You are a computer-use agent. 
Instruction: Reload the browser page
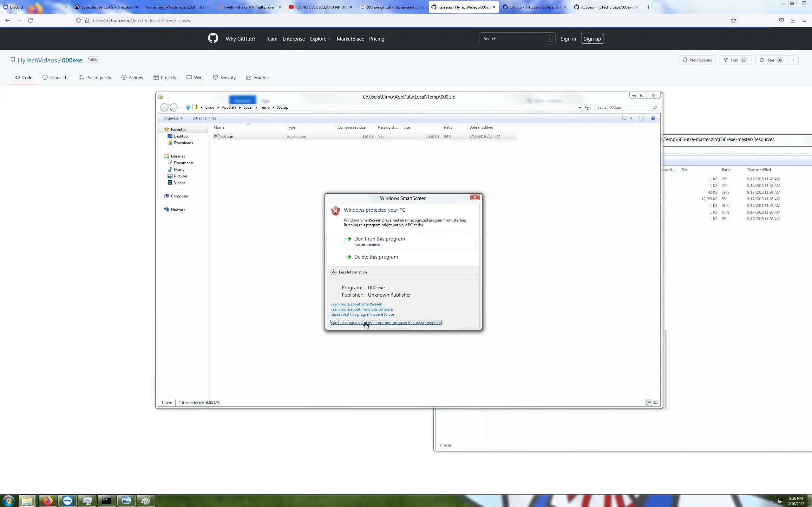pos(30,21)
